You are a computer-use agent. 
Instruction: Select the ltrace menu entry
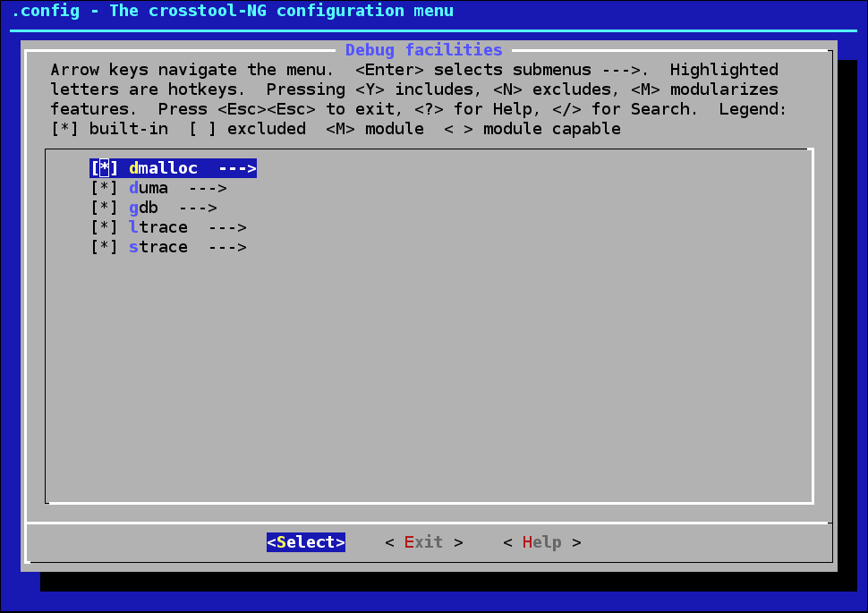169,227
